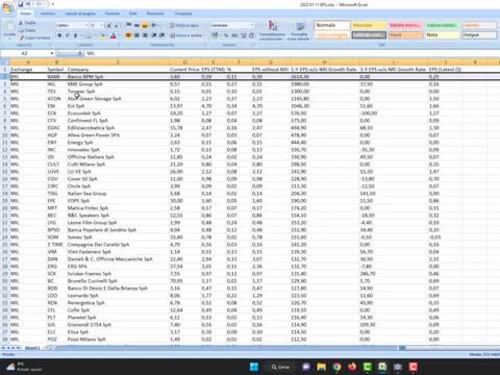Click the decrease indent icon

(154, 35)
